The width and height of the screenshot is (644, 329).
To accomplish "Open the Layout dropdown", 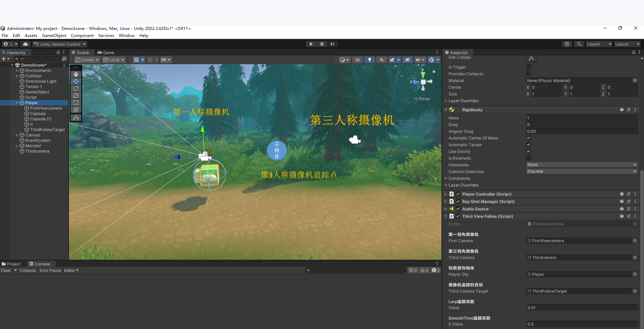I will pyautogui.click(x=627, y=44).
